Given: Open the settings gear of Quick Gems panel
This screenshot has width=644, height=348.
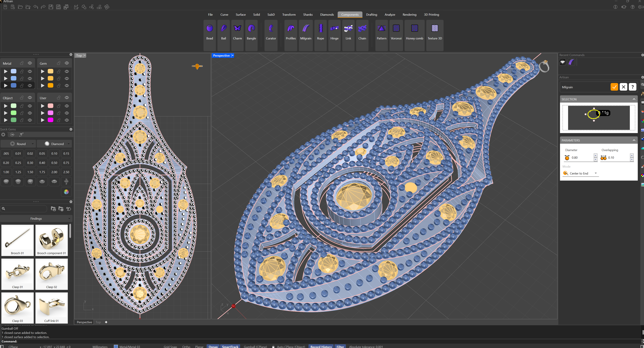Looking at the screenshot, I should click(x=71, y=129).
